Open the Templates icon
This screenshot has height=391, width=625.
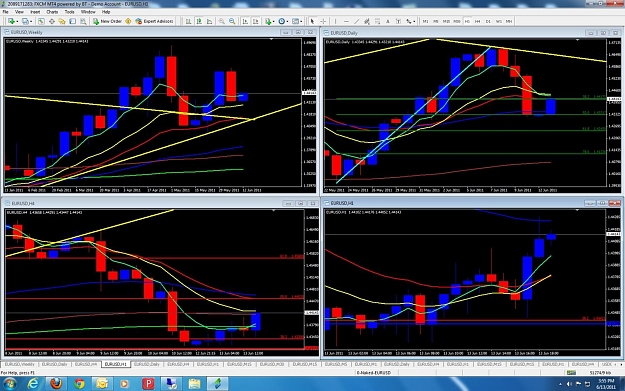(x=295, y=21)
